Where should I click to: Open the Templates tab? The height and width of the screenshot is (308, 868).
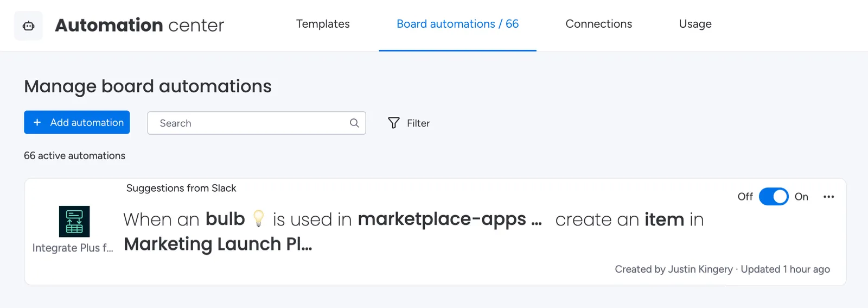[x=323, y=24]
